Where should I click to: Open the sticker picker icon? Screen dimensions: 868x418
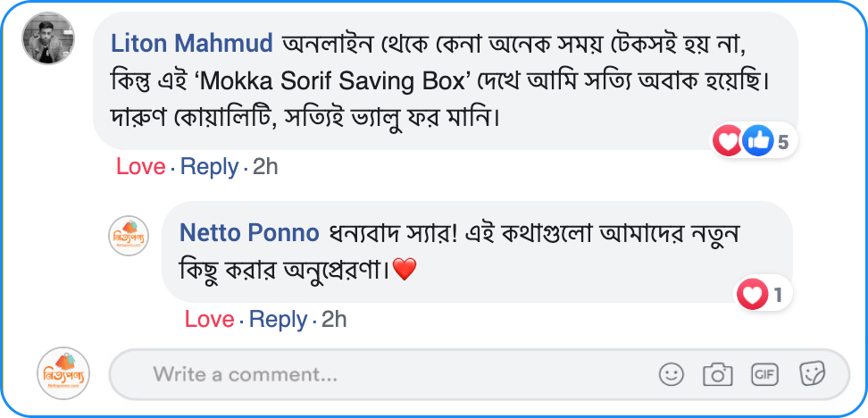[812, 374]
